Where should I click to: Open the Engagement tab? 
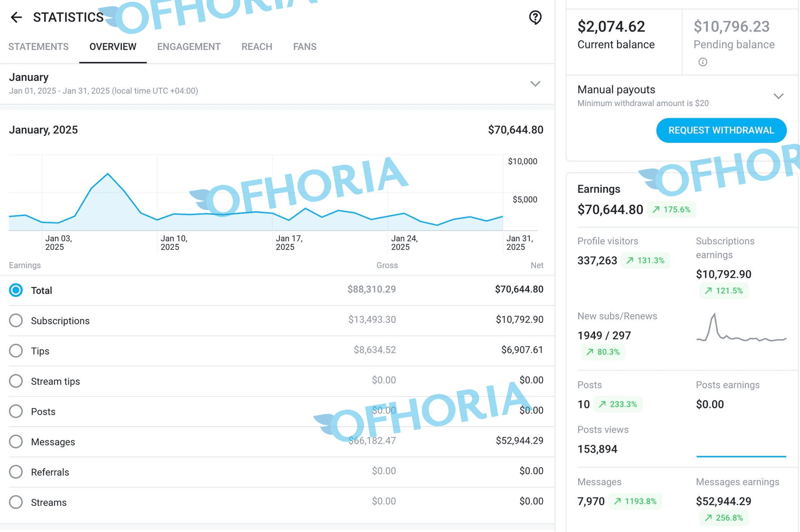coord(189,47)
